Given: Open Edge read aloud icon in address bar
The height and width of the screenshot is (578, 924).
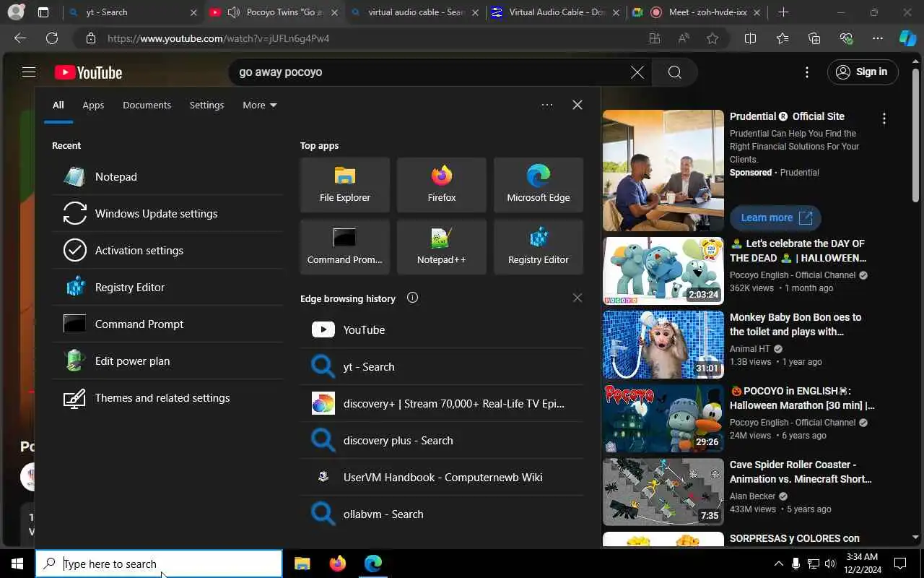Looking at the screenshot, I should [684, 38].
